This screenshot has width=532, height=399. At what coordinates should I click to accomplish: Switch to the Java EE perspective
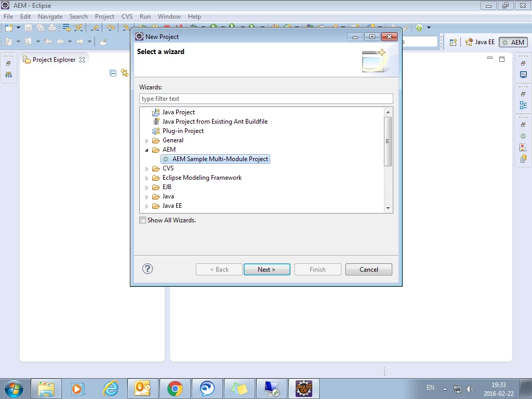[480, 42]
